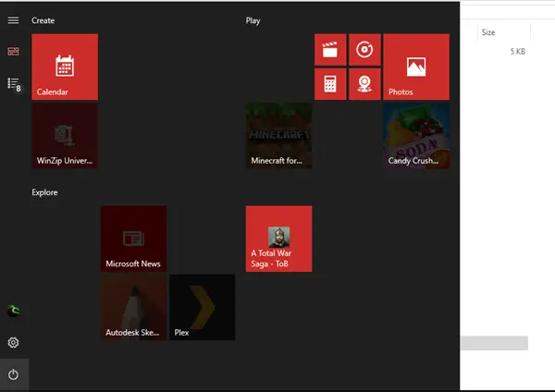
Task: Select the Create group heading
Action: (x=43, y=20)
